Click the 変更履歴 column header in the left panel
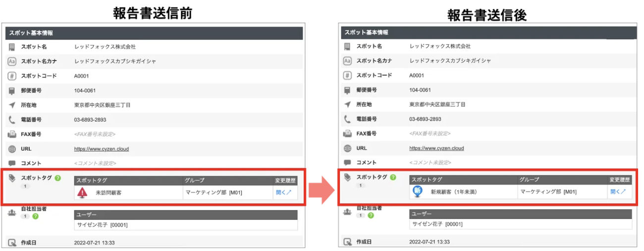 pyautogui.click(x=286, y=180)
